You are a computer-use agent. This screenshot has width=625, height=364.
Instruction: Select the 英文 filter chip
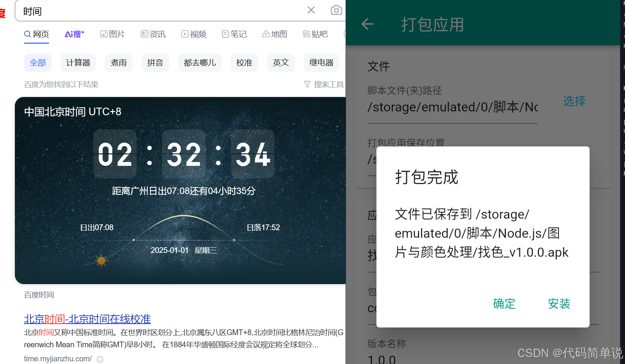coord(281,62)
